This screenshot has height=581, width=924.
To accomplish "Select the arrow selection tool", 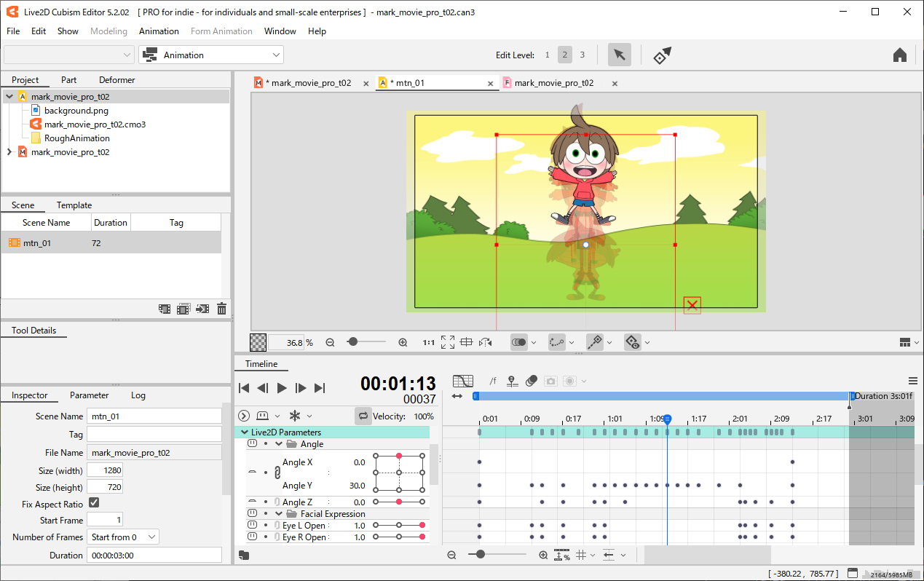I will click(x=619, y=55).
